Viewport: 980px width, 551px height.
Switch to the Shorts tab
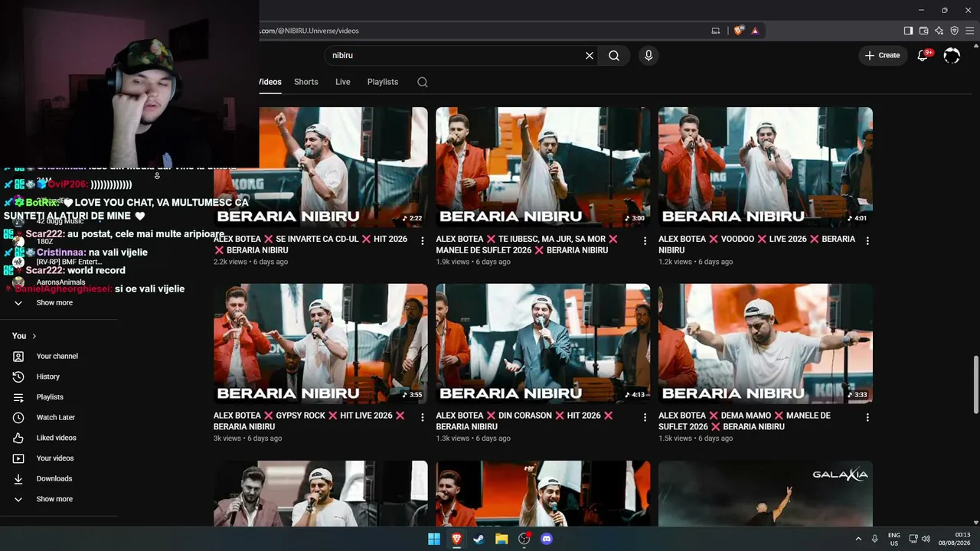[x=306, y=82]
